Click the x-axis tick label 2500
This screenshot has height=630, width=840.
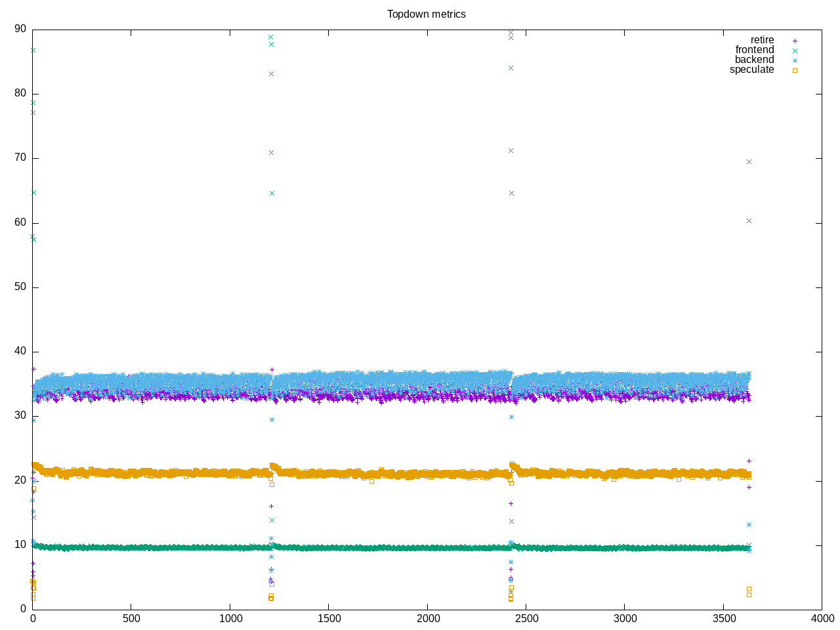tap(526, 619)
